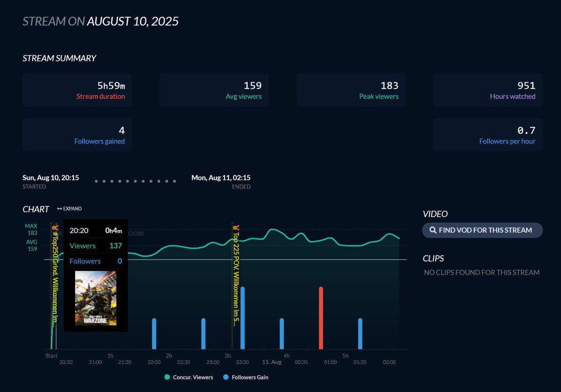This screenshot has width=561, height=392.
Task: Toggle visibility of the Concur. Viewers series
Action: (x=188, y=377)
